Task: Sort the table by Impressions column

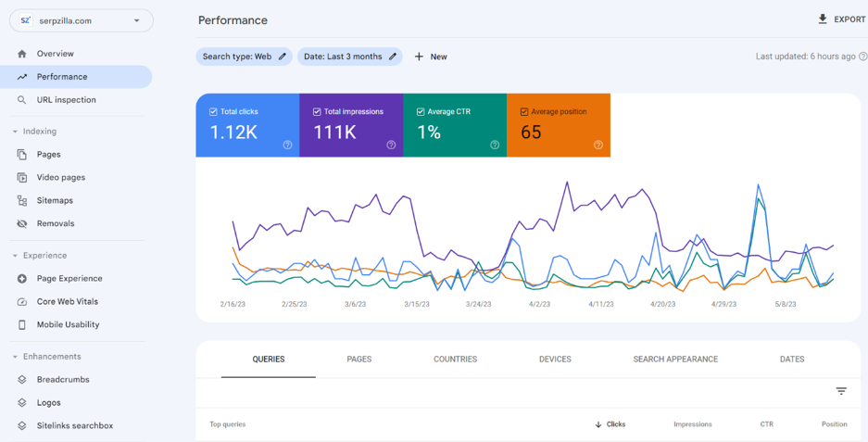Action: pos(693,424)
